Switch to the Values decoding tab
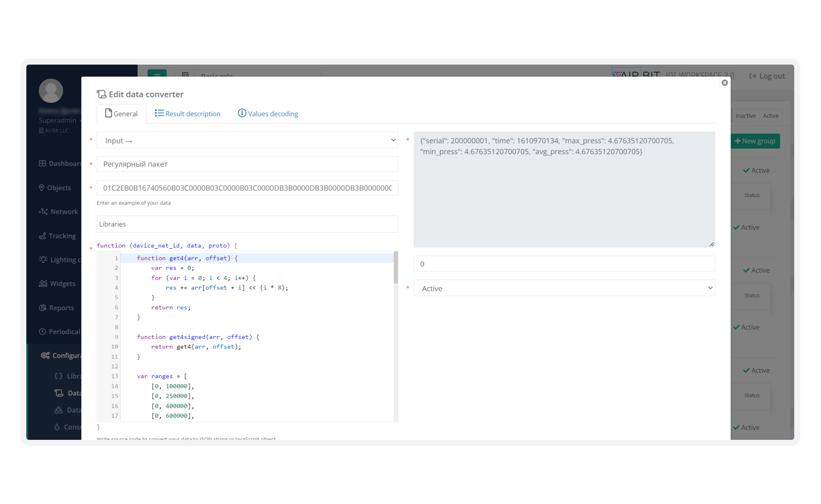Image resolution: width=821 pixels, height=504 pixels. (268, 114)
